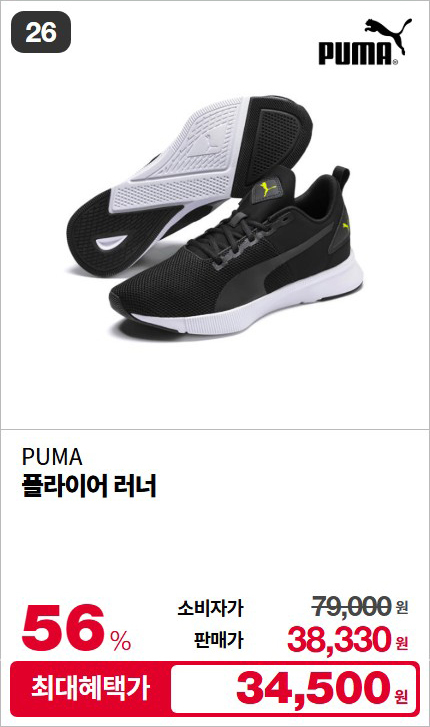Click the yellow cat logo on the shoe heel
Screen dimensions: 430x727
pos(346,226)
